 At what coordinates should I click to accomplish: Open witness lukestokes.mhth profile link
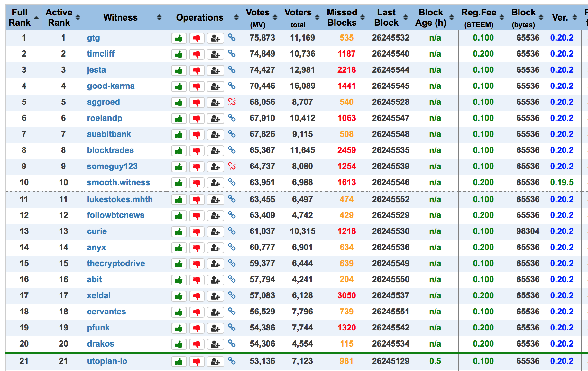pyautogui.click(x=120, y=199)
